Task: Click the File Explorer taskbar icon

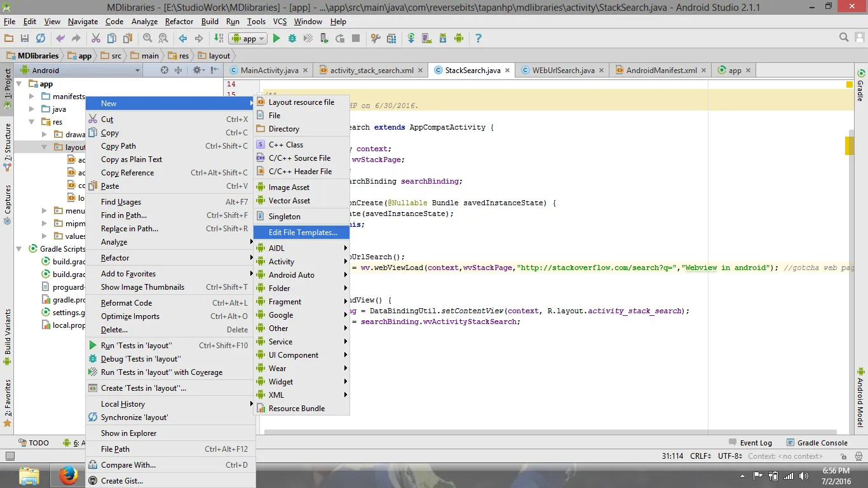Action: point(30,475)
